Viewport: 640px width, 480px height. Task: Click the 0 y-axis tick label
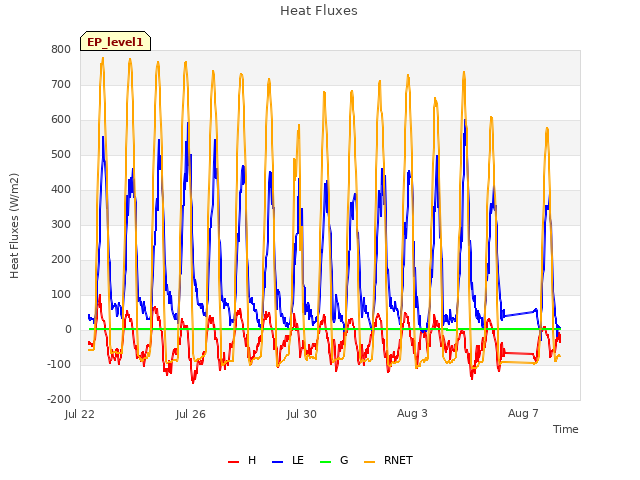pos(68,329)
